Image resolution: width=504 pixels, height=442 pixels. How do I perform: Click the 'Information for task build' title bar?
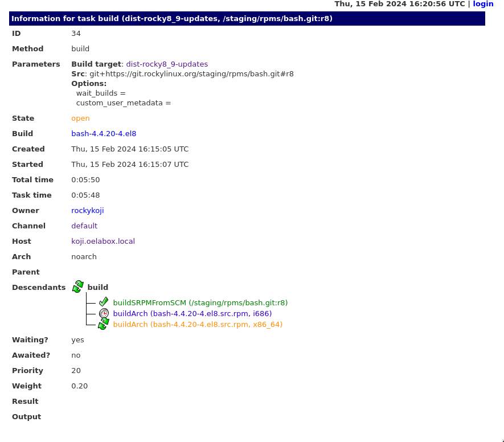247,19
